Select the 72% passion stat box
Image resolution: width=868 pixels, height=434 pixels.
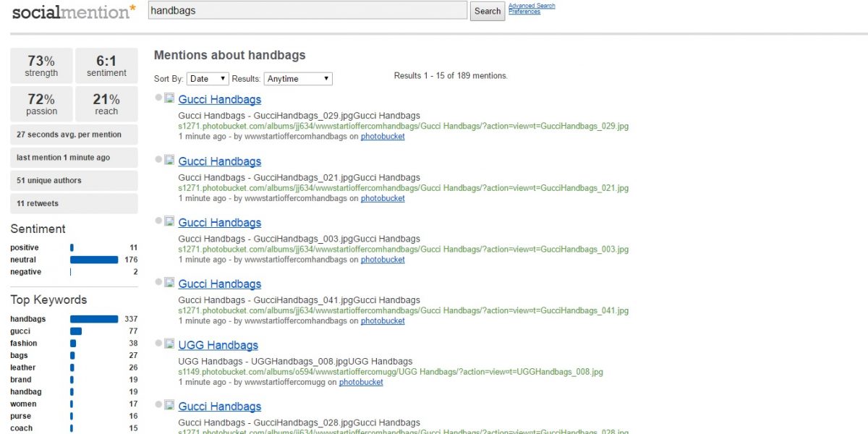pyautogui.click(x=41, y=104)
